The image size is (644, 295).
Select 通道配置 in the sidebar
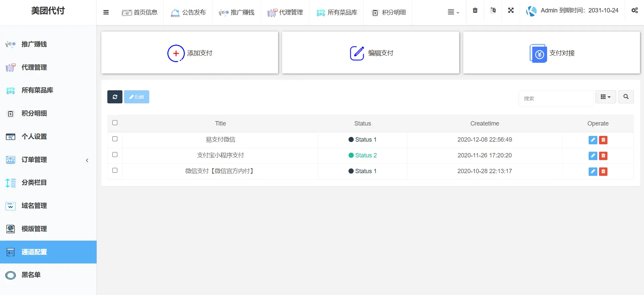(48, 252)
